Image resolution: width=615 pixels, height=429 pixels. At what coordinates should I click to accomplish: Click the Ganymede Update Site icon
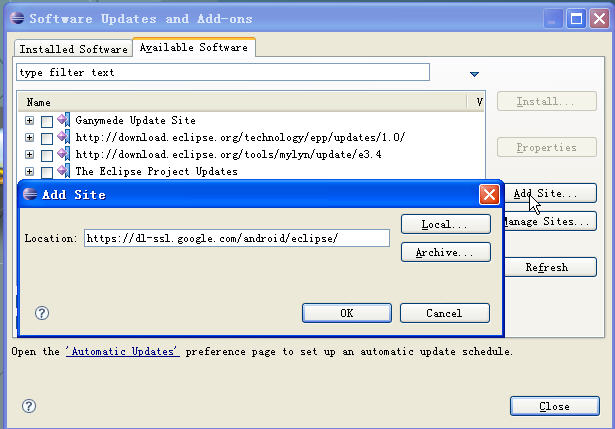[x=64, y=119]
